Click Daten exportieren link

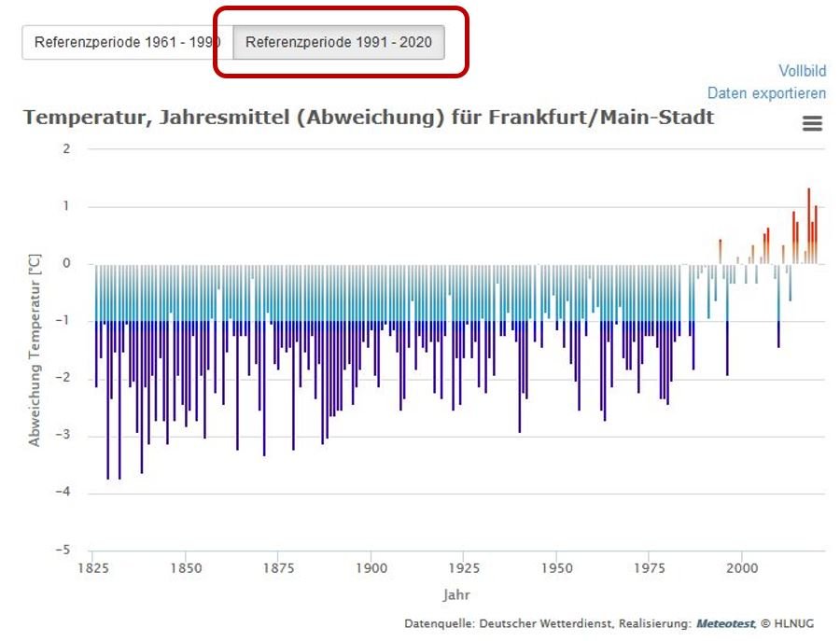point(765,92)
